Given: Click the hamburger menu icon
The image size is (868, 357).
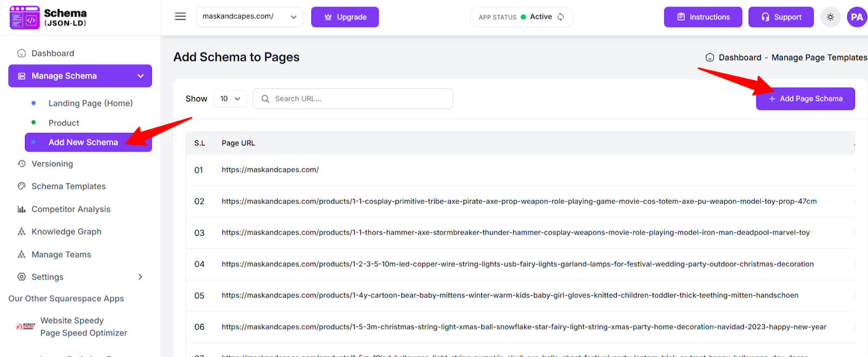Looking at the screenshot, I should (x=180, y=17).
